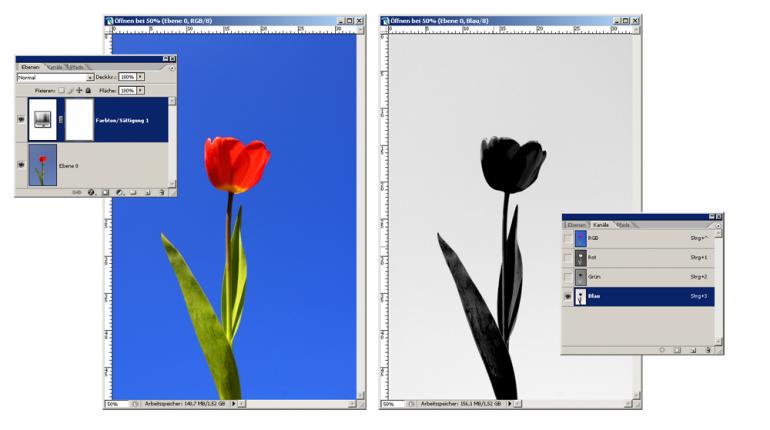770x430 pixels.
Task: Hide the Ebene 0 layer
Action: pos(21,165)
